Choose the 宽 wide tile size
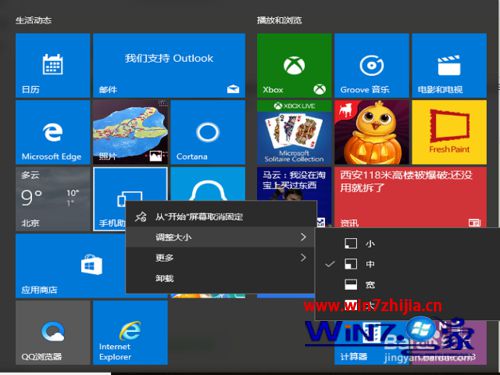Screen dimensions: 500x375 [407, 284]
